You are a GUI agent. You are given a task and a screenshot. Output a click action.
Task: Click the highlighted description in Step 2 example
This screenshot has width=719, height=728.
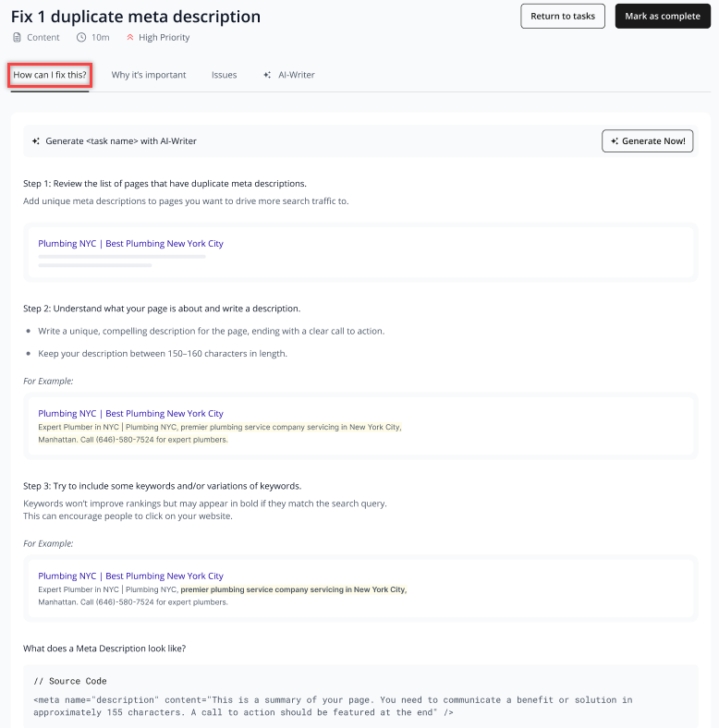pos(220,433)
